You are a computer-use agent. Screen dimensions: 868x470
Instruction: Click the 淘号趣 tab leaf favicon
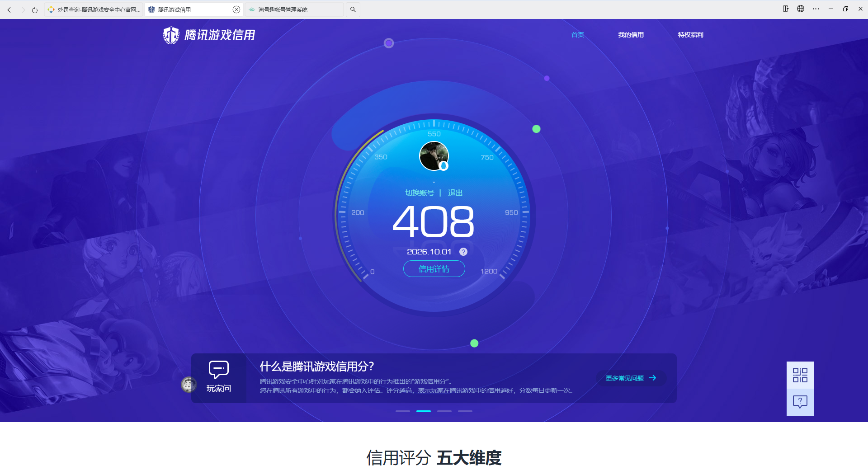point(252,9)
